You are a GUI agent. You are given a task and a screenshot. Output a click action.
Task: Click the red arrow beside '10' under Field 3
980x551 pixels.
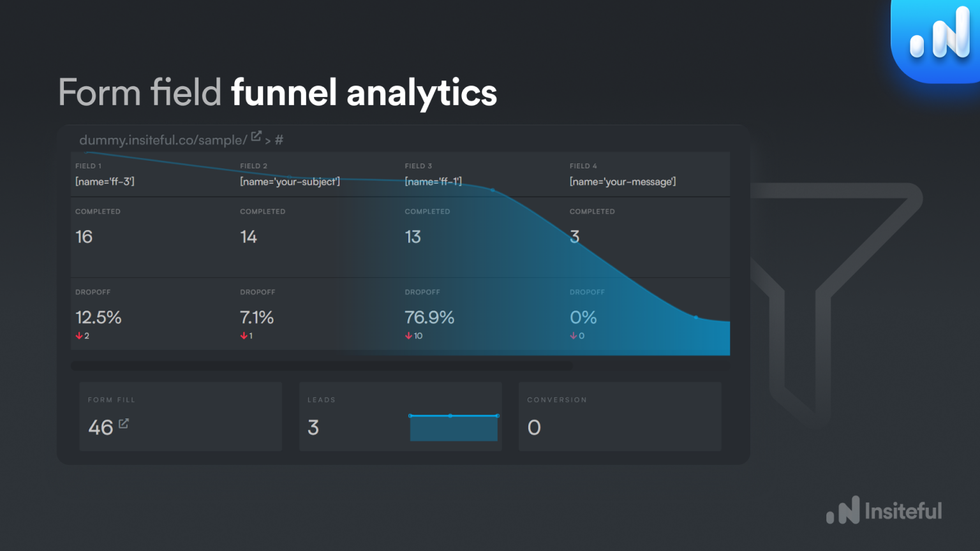click(x=408, y=335)
